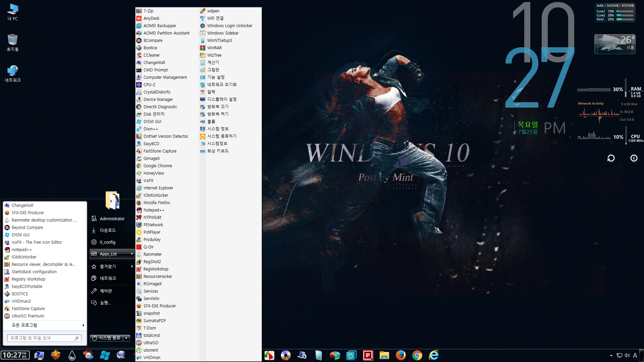Click the 시스템 종료 button

point(106,338)
